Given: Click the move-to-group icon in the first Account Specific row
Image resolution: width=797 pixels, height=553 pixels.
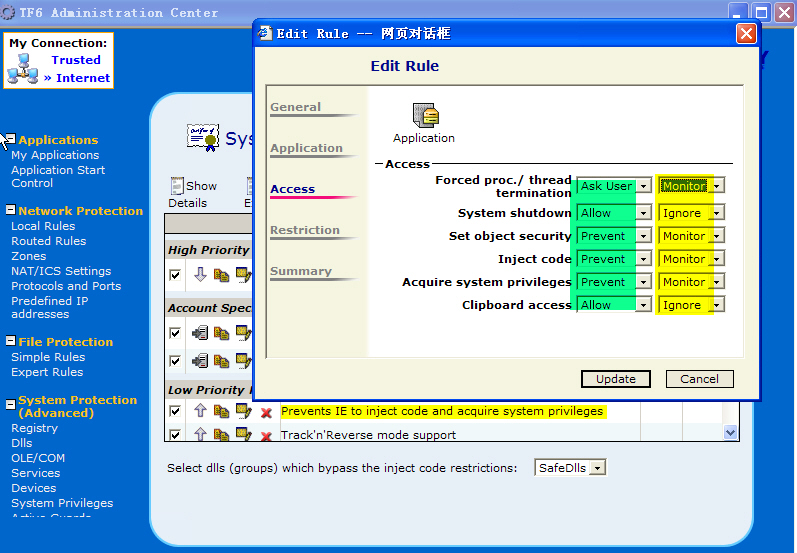Looking at the screenshot, I should [x=200, y=333].
